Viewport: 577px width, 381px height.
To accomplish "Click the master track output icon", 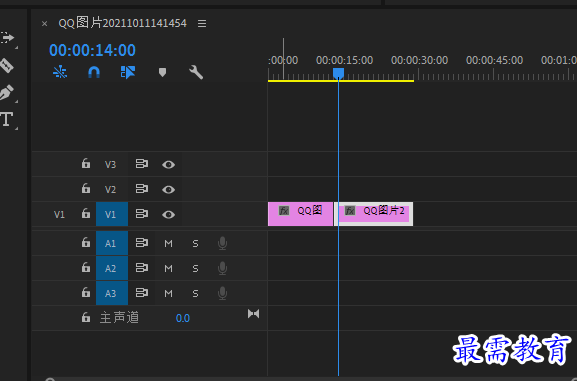I will [x=254, y=314].
